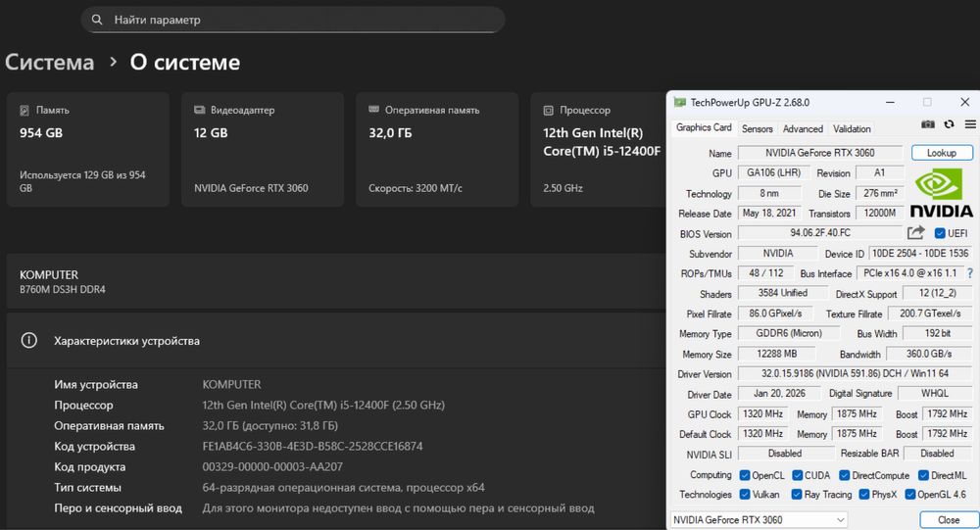Click the GPU-Z title bar app icon
980x530 pixels.
coord(679,102)
